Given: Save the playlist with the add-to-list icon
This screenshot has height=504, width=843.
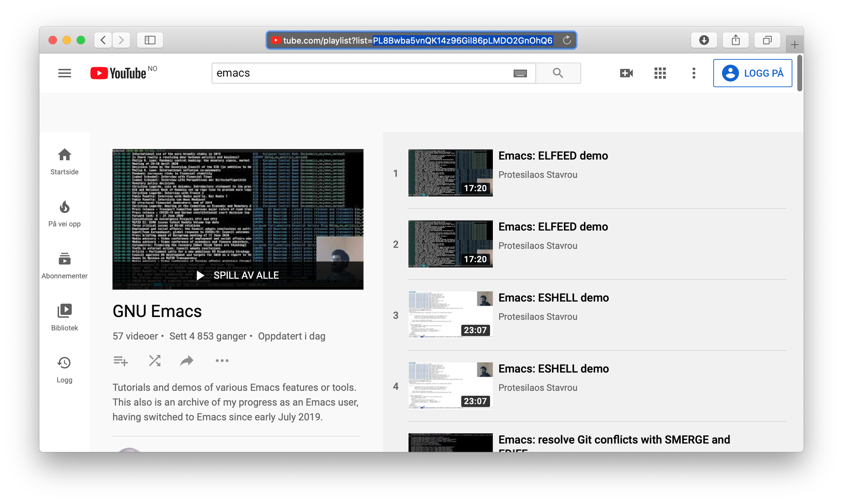Looking at the screenshot, I should click(121, 361).
